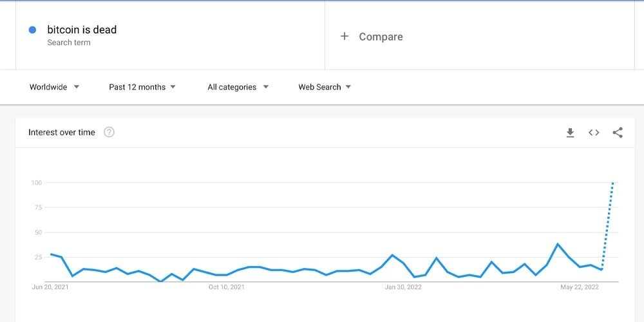
Task: Click the 100 value on y-axis
Action: click(37, 182)
